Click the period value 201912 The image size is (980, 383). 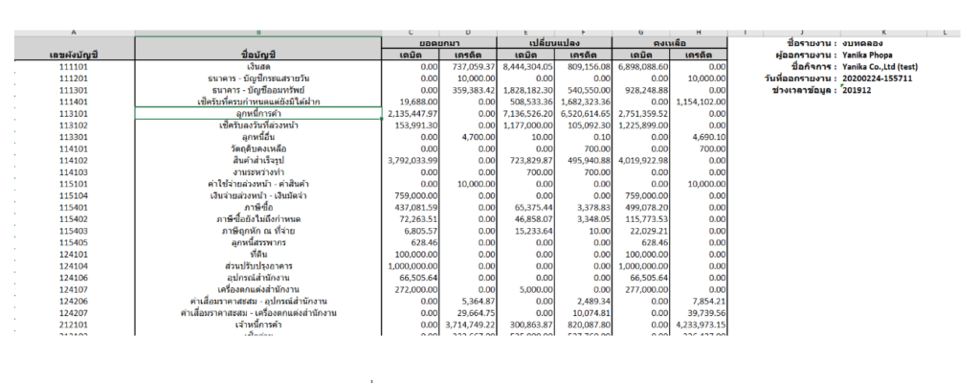[x=857, y=90]
